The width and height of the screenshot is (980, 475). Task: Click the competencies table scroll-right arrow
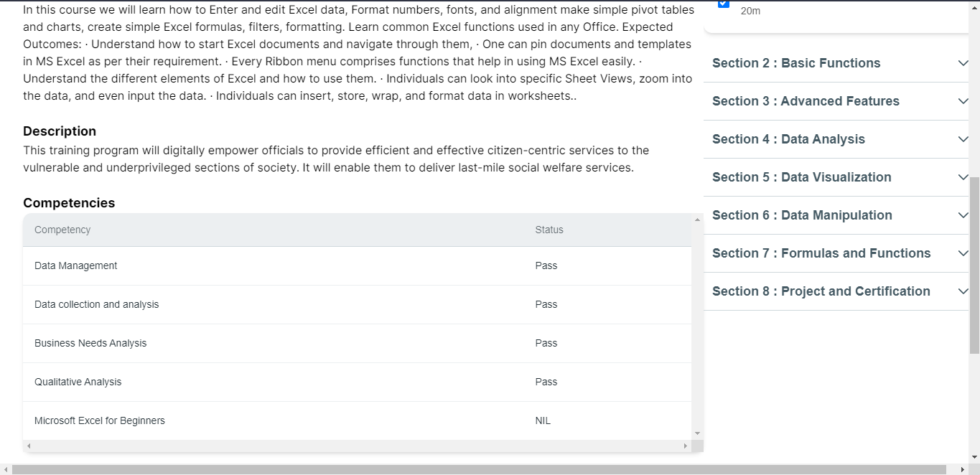tap(686, 446)
